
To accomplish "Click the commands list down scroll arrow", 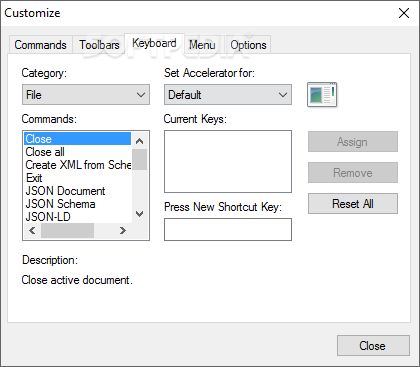I will click(140, 214).
